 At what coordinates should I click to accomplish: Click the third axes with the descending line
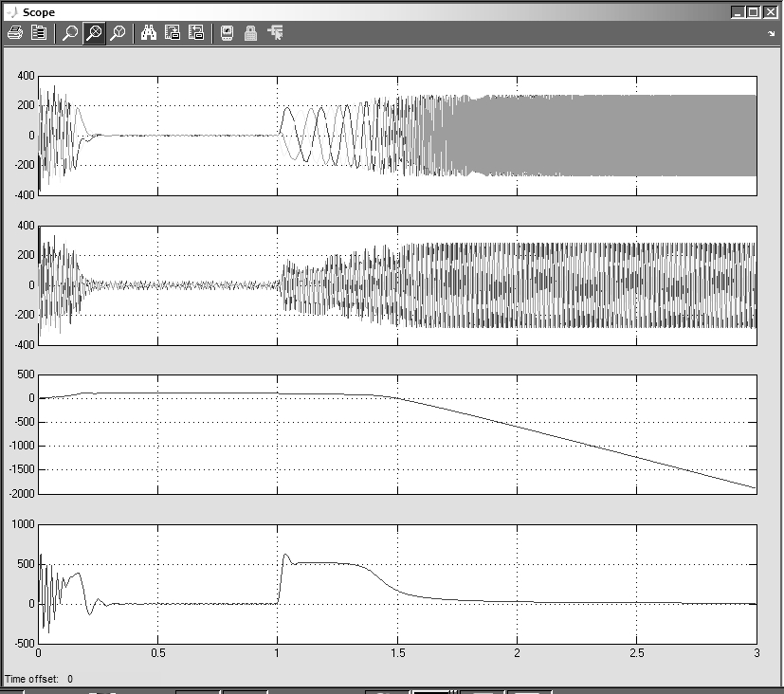397,434
